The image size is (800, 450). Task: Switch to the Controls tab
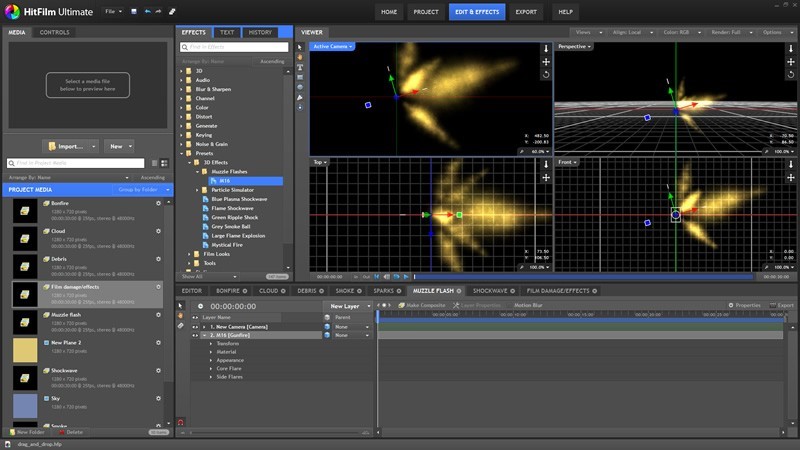point(53,32)
